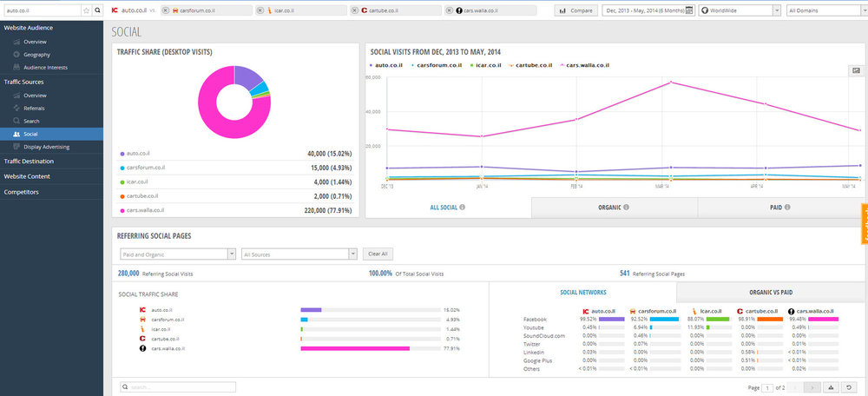Click the magnifier search icon beside the star
The height and width of the screenshot is (396, 868).
[x=97, y=10]
